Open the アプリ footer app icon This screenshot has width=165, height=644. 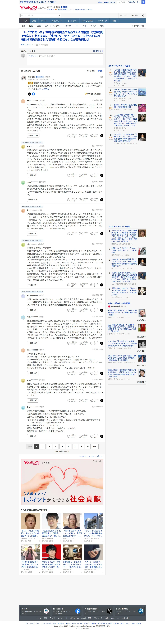click(46, 611)
